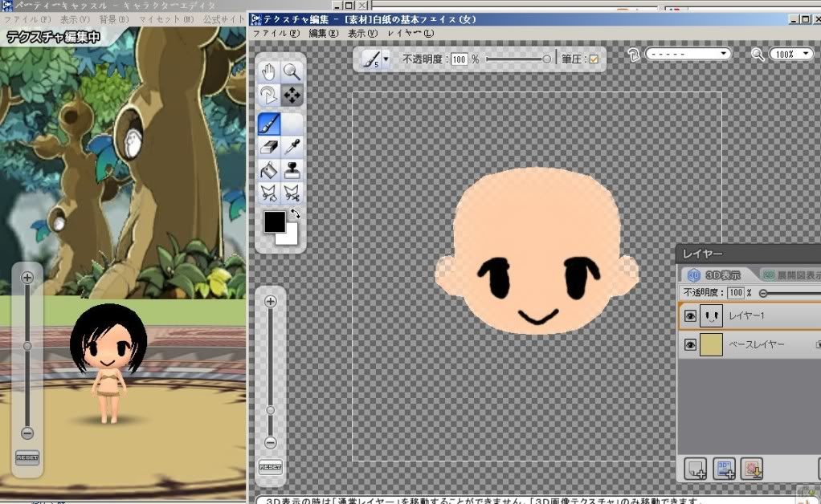
Task: Import an image as a layer
Action: 752,469
